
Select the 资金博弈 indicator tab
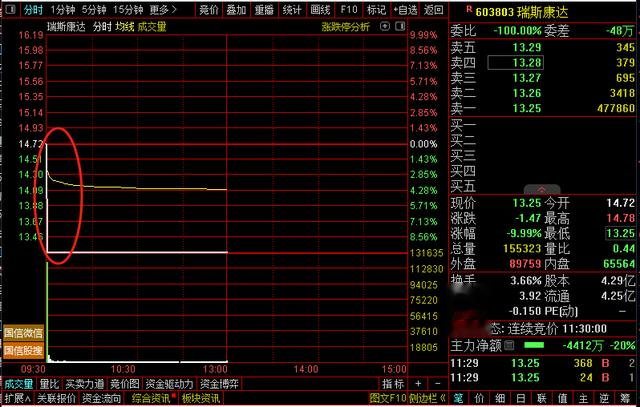[220, 384]
